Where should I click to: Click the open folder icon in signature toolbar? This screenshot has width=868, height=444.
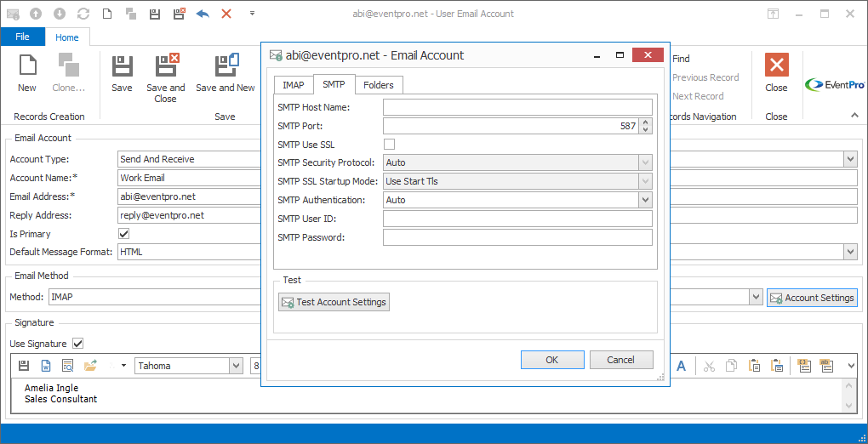click(x=90, y=366)
